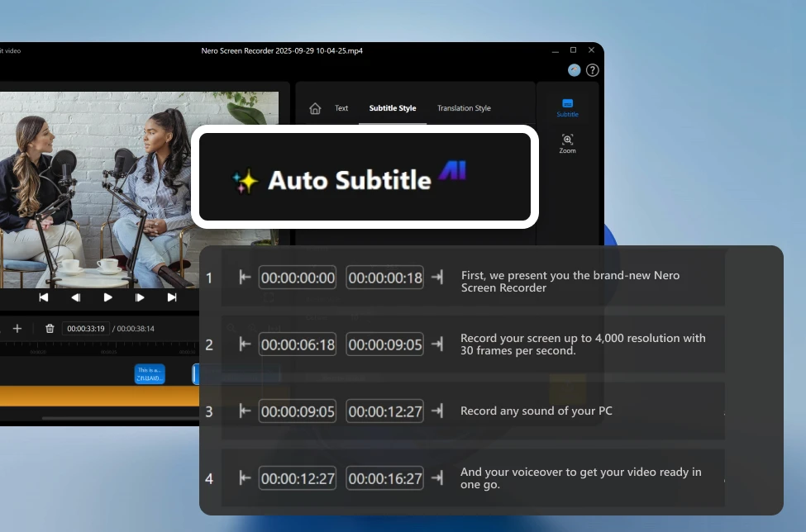Edit the current time field 00:00:33:19

click(x=86, y=329)
